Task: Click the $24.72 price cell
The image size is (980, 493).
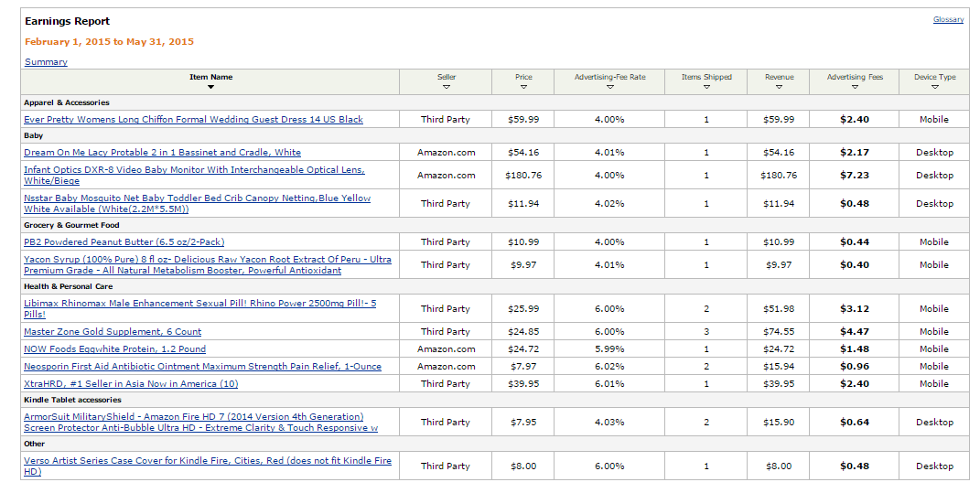Action: click(x=523, y=349)
